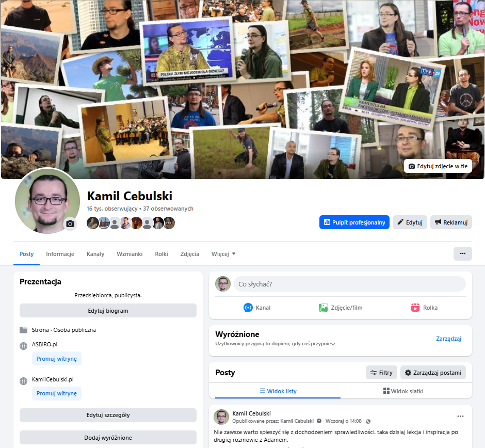Open the Rolki tab

(x=161, y=254)
